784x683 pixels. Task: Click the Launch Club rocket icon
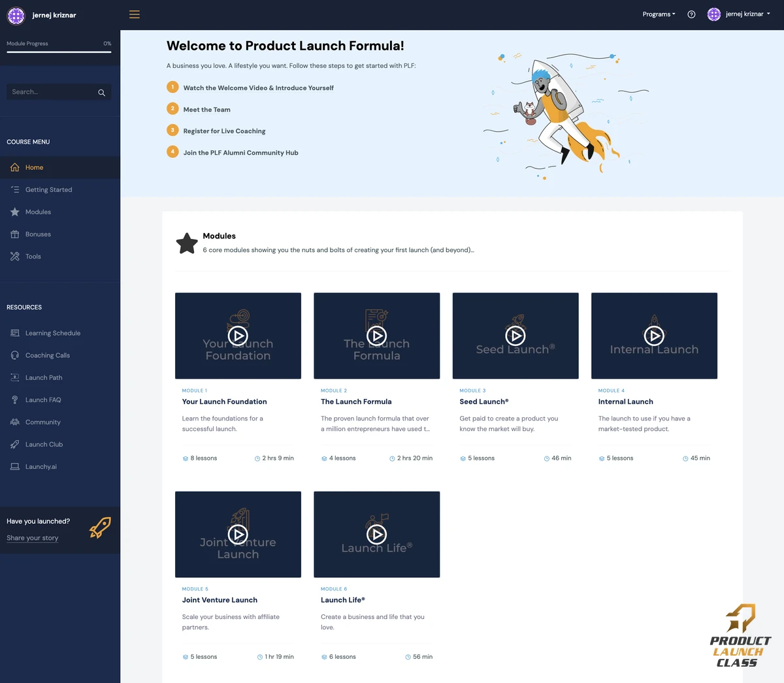[x=15, y=445]
